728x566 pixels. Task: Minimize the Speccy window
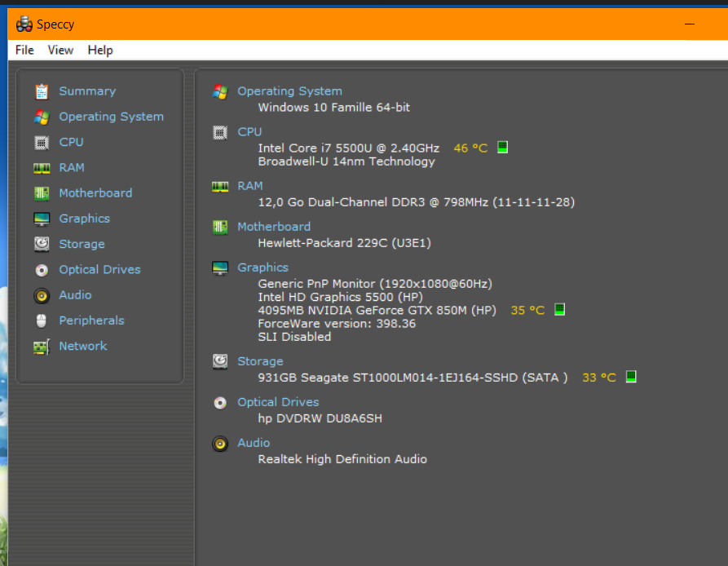pyautogui.click(x=690, y=24)
